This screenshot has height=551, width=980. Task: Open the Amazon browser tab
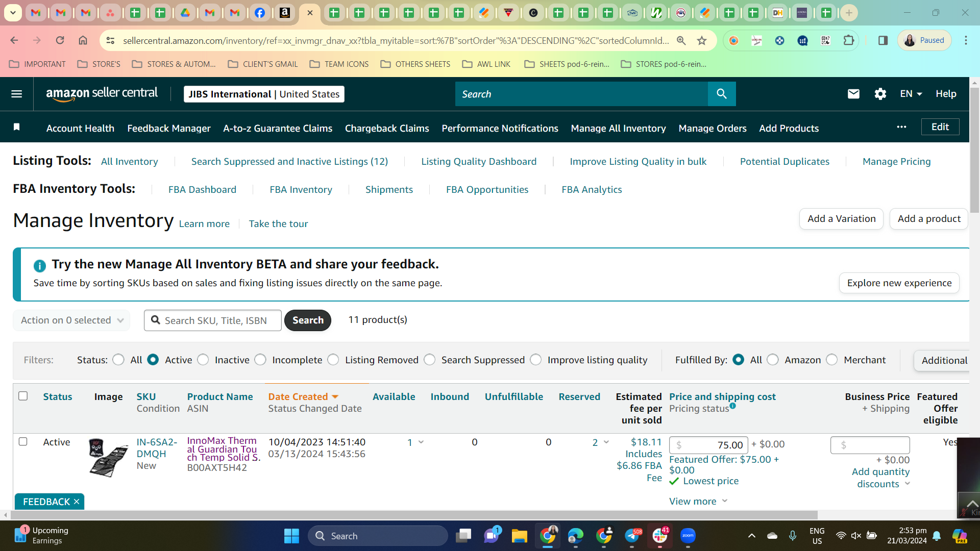point(284,13)
